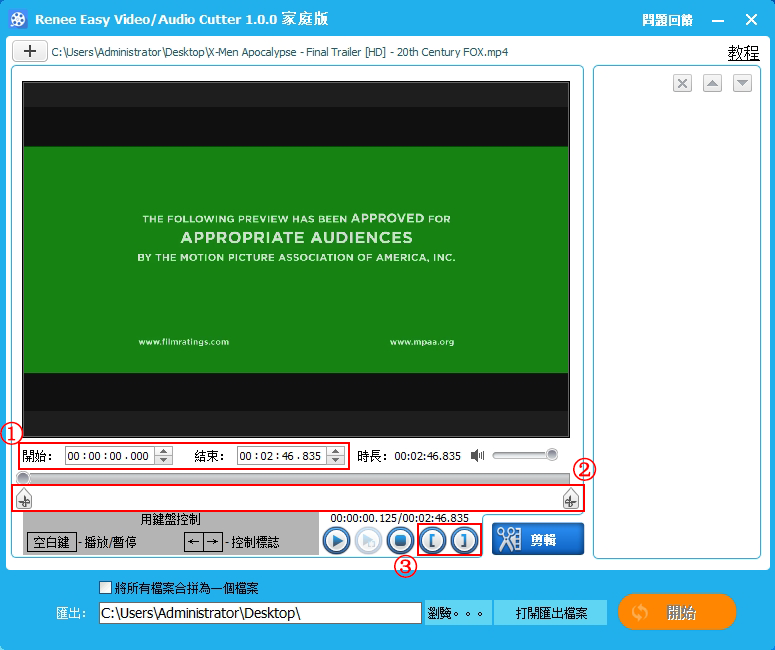Decrease the 結束 end time with down arrow
This screenshot has width=775, height=650.
coord(335,460)
